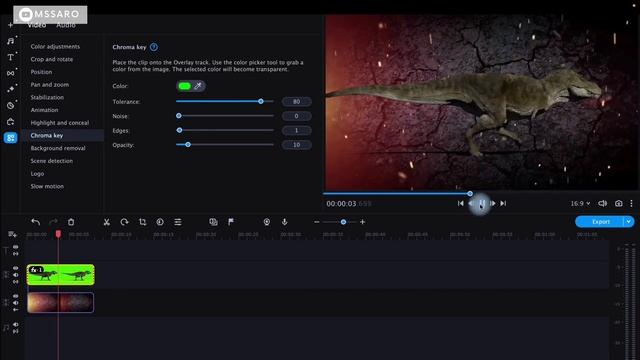Hide the overlay track with its eye icon
This screenshot has width=640, height=360.
click(x=16, y=268)
